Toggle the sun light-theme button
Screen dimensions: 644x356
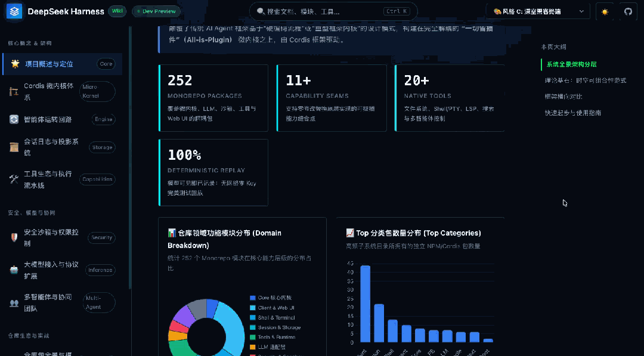(605, 11)
